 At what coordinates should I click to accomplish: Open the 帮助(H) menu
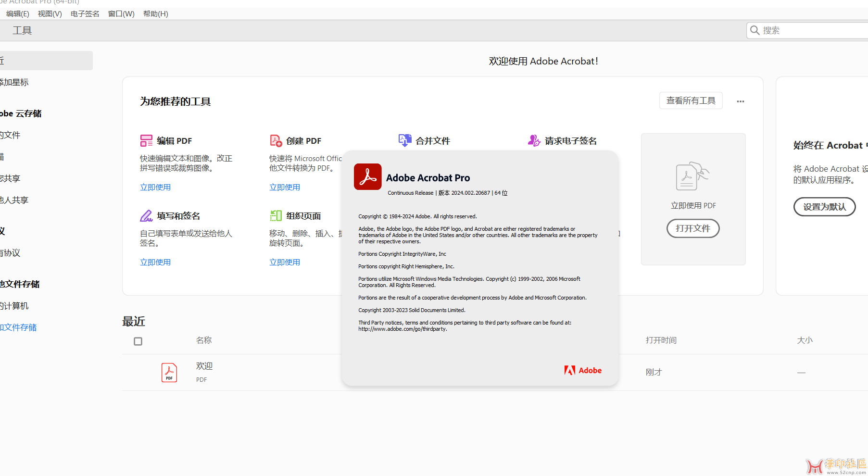click(x=155, y=14)
